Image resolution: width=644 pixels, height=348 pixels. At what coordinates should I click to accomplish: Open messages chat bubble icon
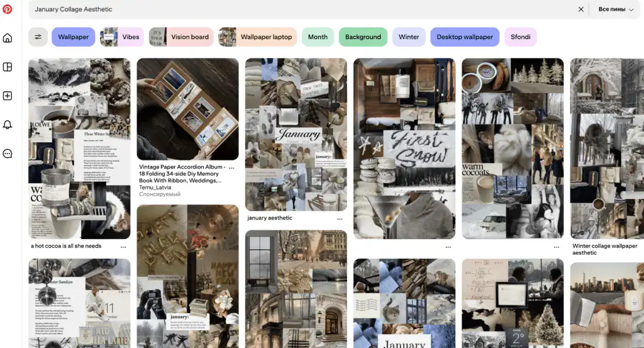click(x=8, y=154)
